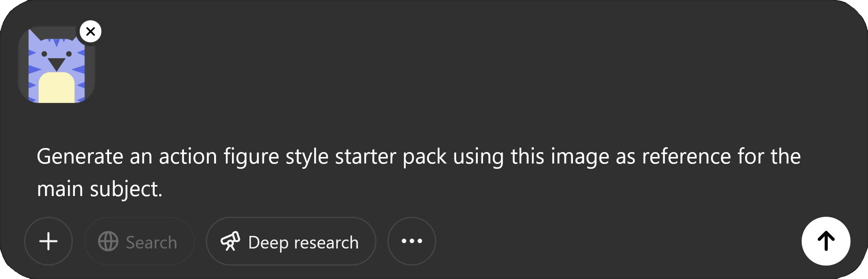Click the word "reference" in the prompt
Image resolution: width=868 pixels, height=279 pixels.
pyautogui.click(x=686, y=157)
